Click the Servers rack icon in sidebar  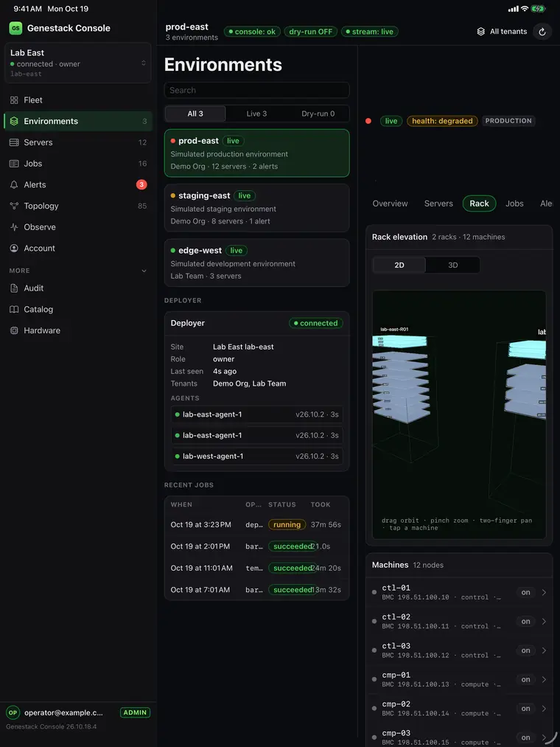tap(14, 142)
